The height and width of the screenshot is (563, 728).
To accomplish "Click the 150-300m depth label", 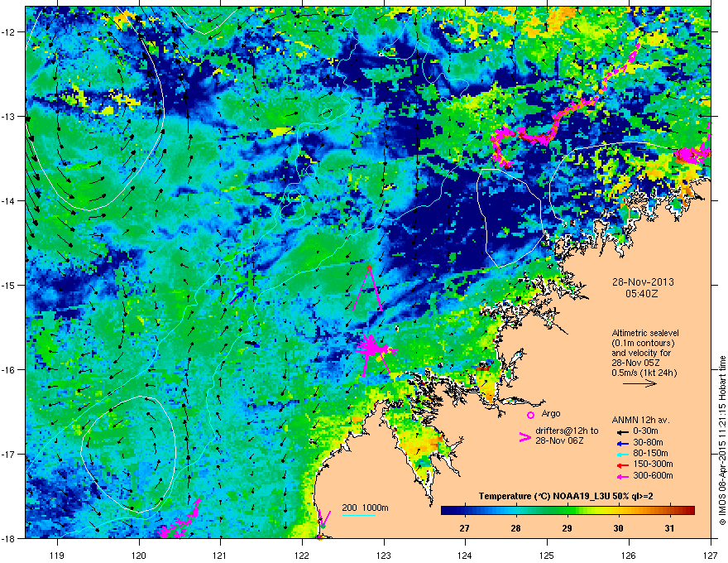I will 653,464.
